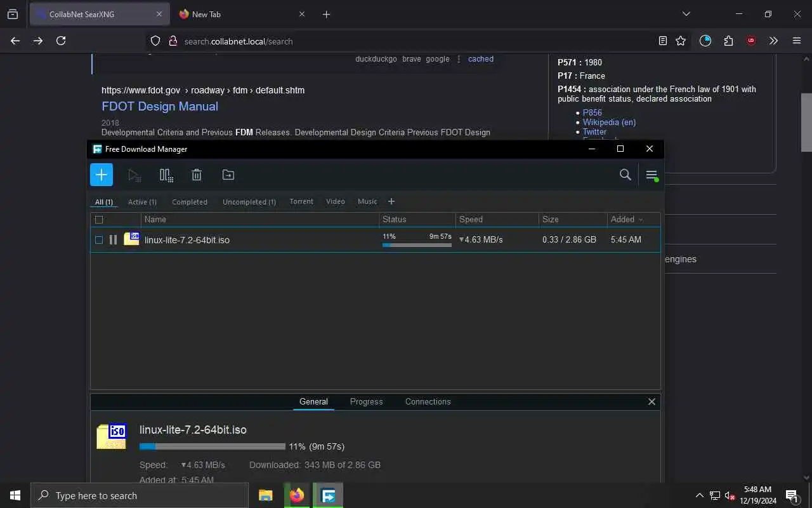Bookmark this page with the star
The image size is (812, 508).
tap(681, 41)
